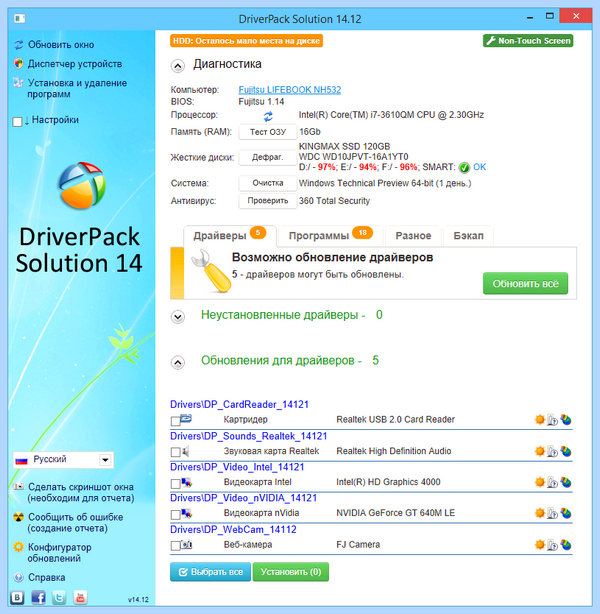The image size is (600, 614).
Task: Click the green Обновить всё button
Action: (525, 284)
